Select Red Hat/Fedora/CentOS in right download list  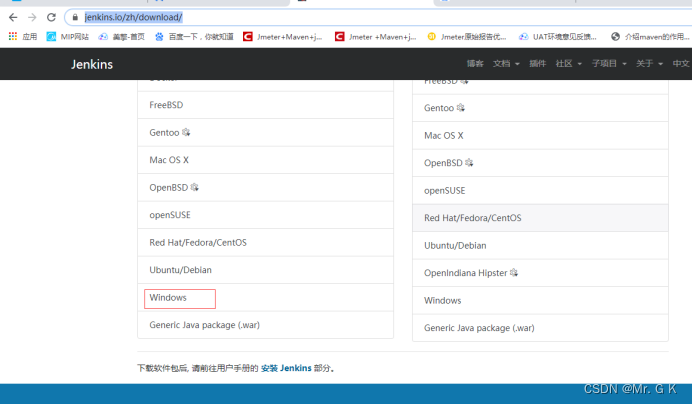pyautogui.click(x=540, y=218)
